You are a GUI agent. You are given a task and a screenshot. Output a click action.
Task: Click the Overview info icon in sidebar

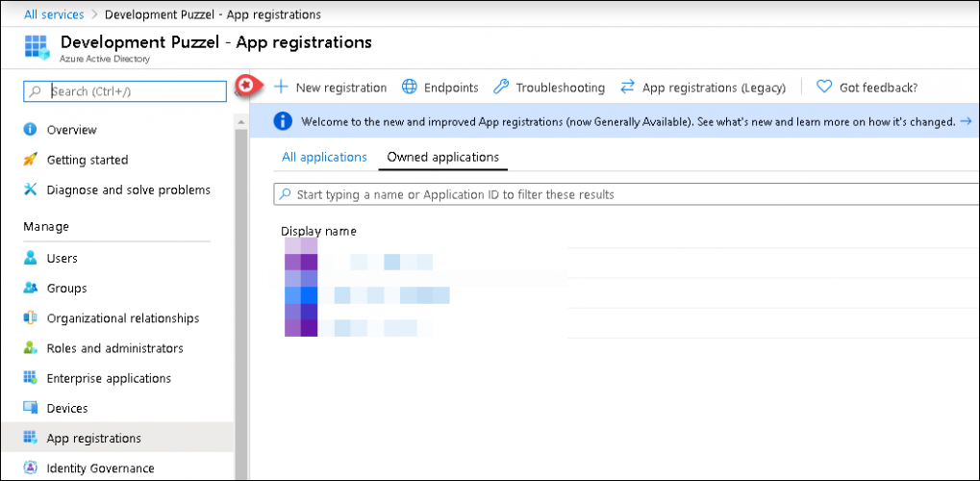(x=30, y=130)
